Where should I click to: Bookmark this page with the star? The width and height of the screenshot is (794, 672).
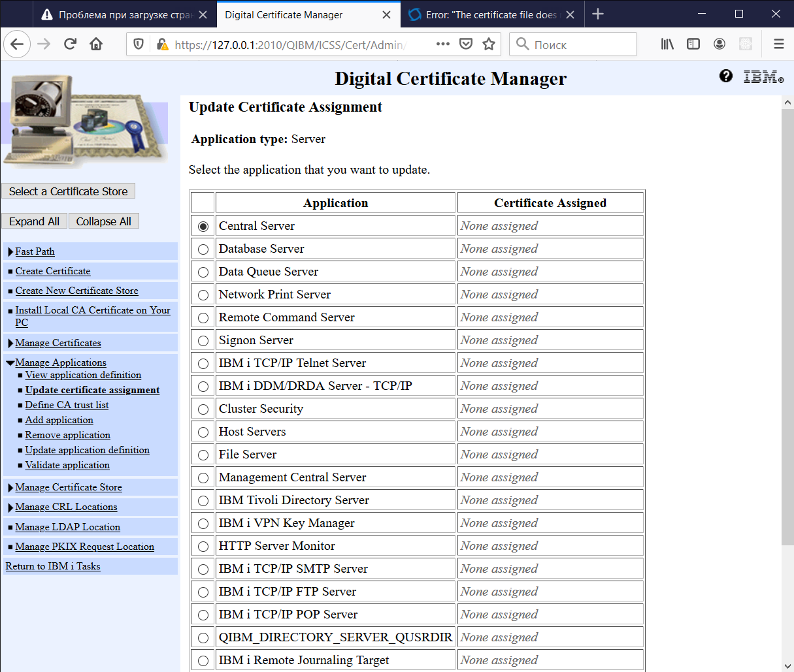[489, 44]
